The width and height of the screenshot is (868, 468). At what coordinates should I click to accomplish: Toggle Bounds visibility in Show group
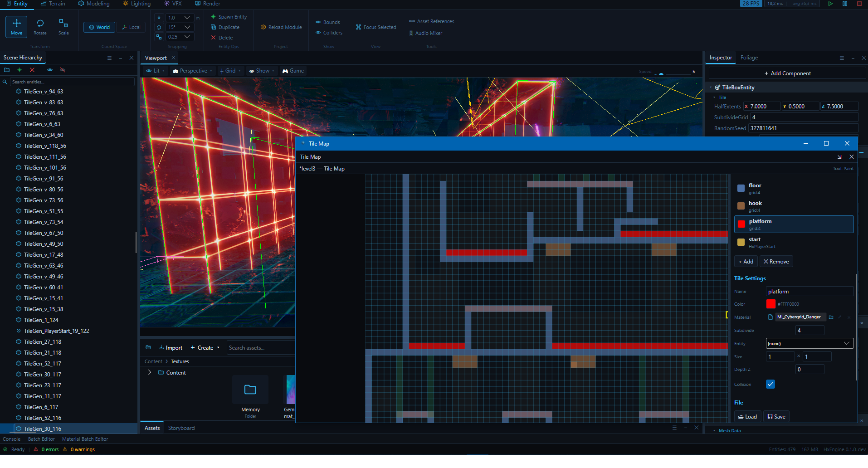(x=328, y=22)
